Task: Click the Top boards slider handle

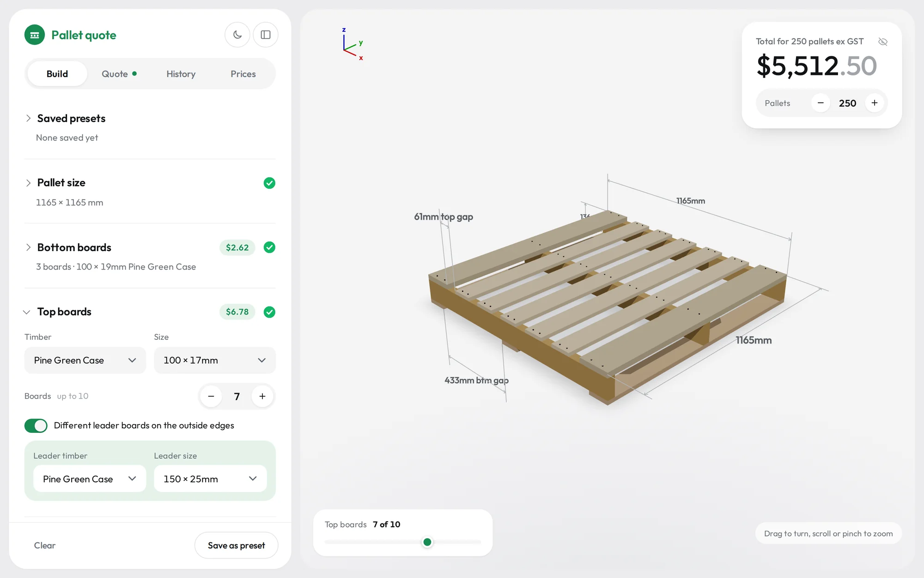Action: click(427, 542)
